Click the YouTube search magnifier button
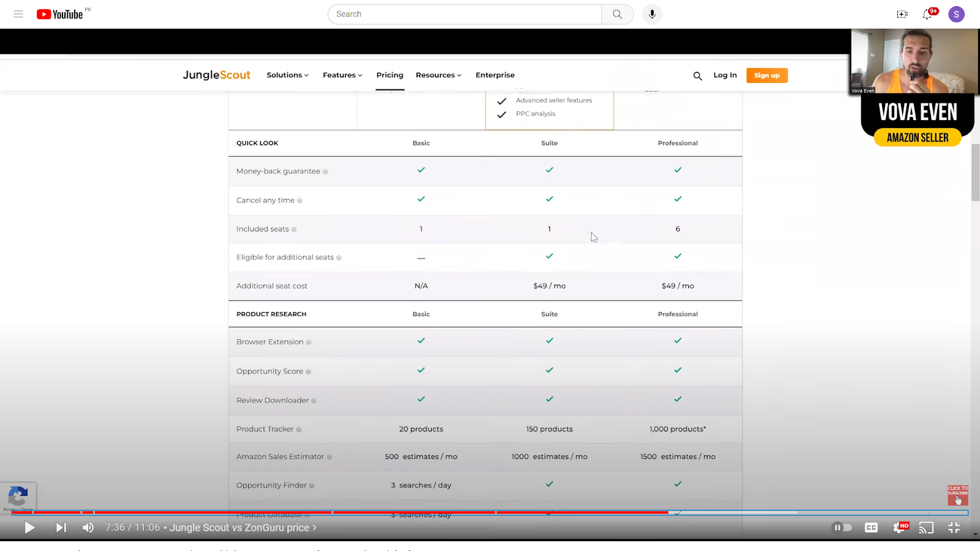The height and width of the screenshot is (551, 980). pos(617,14)
